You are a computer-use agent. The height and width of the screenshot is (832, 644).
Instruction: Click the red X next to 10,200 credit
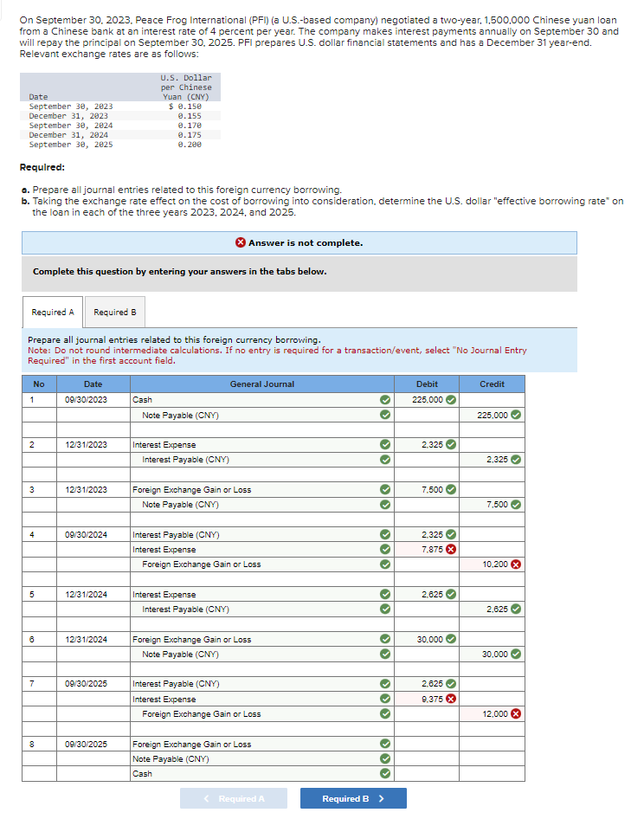pyautogui.click(x=516, y=564)
